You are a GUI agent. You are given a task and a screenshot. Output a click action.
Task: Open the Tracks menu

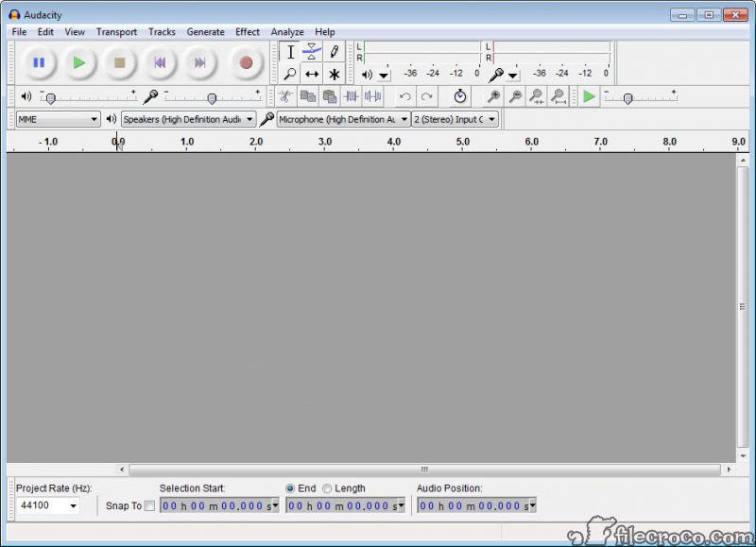pos(162,32)
